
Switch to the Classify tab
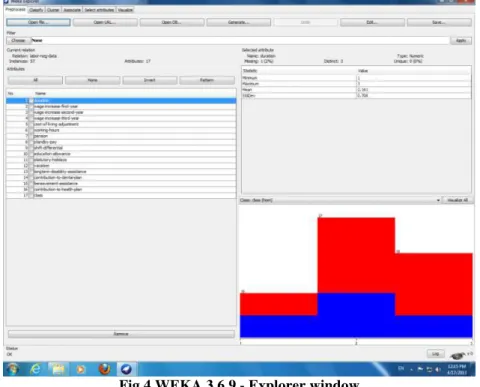pyautogui.click(x=36, y=10)
